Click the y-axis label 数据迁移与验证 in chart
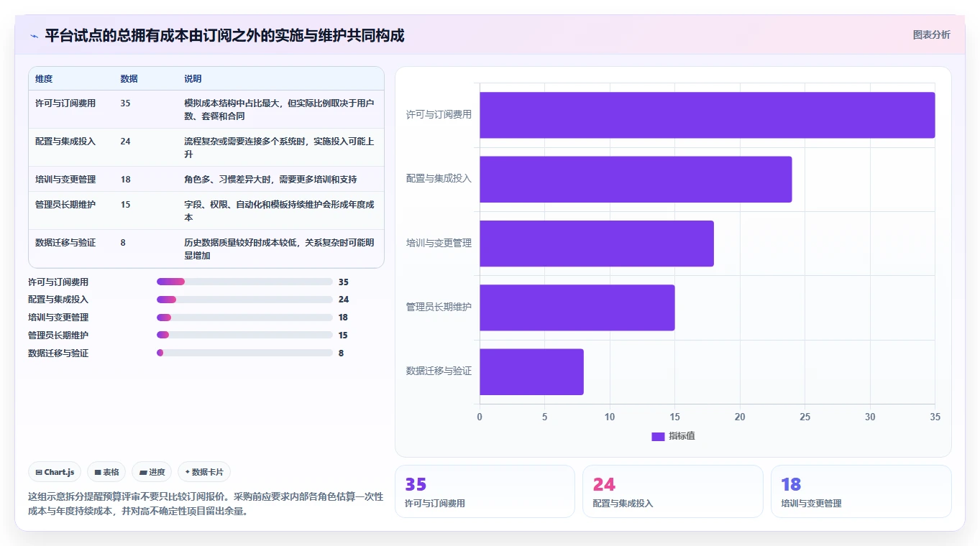980x546 pixels. click(439, 371)
